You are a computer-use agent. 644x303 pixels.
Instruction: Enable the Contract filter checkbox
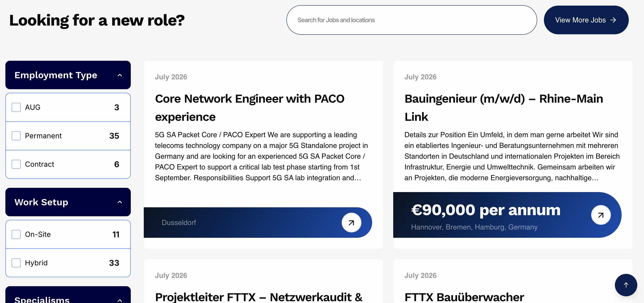point(16,164)
